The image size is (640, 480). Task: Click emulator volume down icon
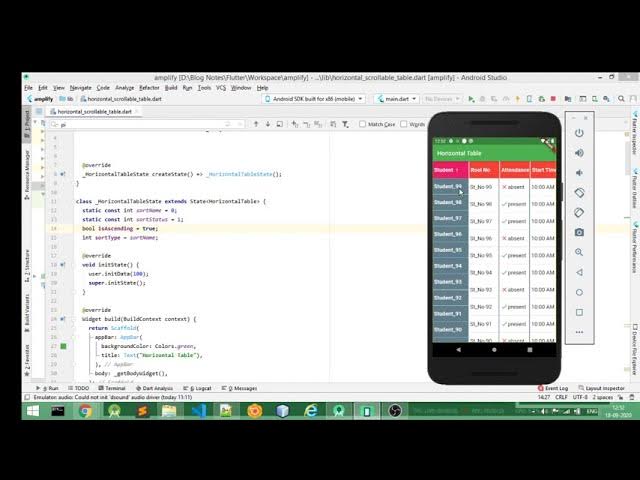(579, 172)
